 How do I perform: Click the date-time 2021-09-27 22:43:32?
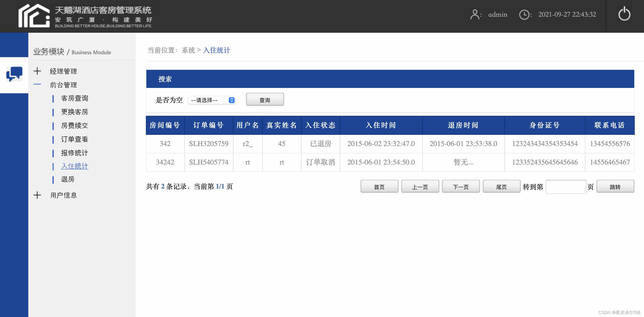click(567, 14)
